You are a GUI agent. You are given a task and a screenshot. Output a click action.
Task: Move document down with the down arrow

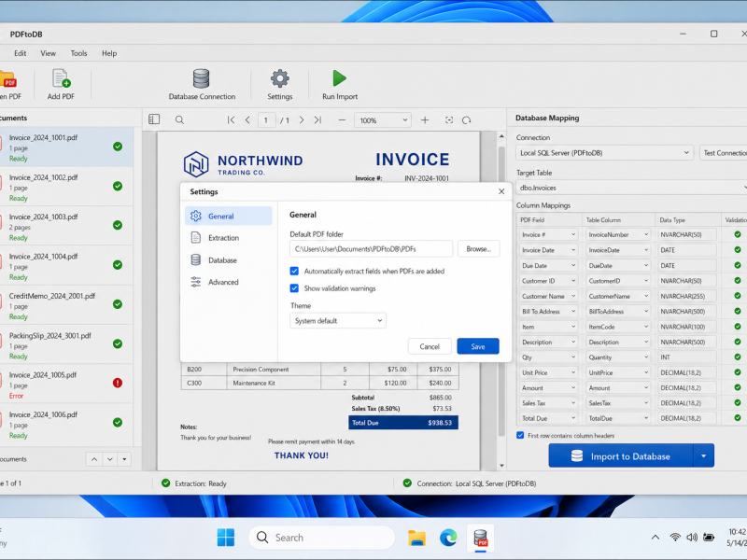pos(110,459)
